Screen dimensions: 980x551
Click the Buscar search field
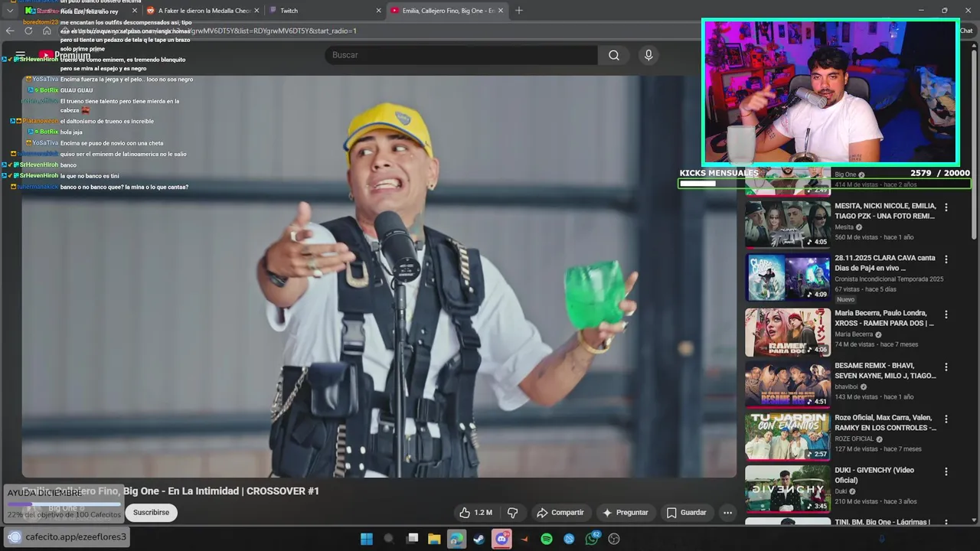coord(462,55)
